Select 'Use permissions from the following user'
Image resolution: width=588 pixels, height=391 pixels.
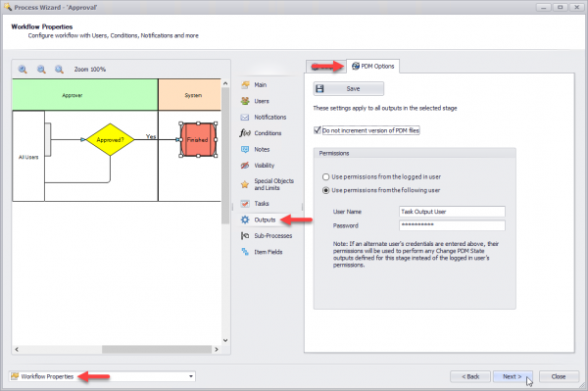click(326, 190)
